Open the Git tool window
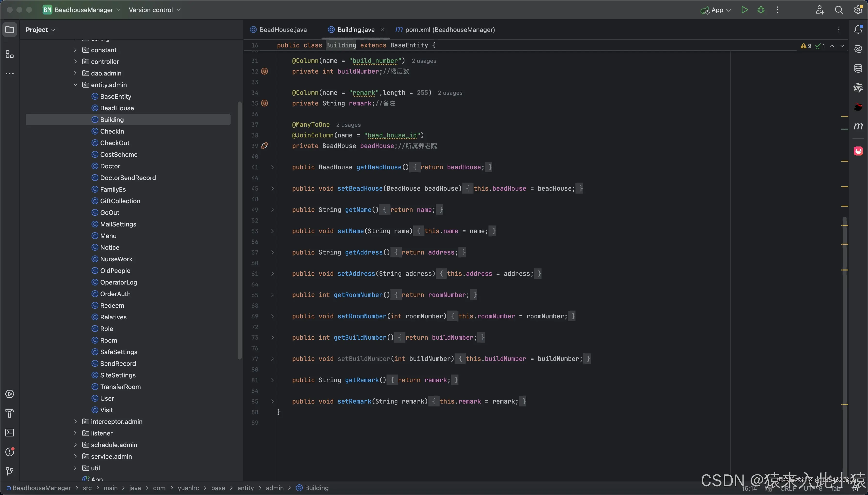 point(9,471)
